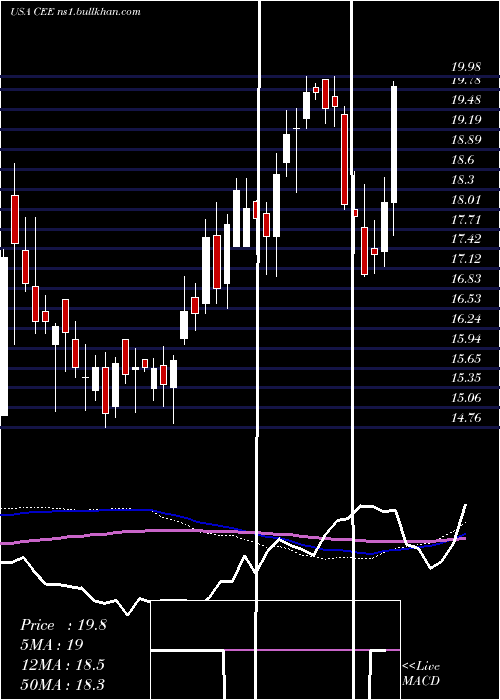Click the 19.98 price axis label
The width and height of the screenshot is (500, 700).
[466, 67]
